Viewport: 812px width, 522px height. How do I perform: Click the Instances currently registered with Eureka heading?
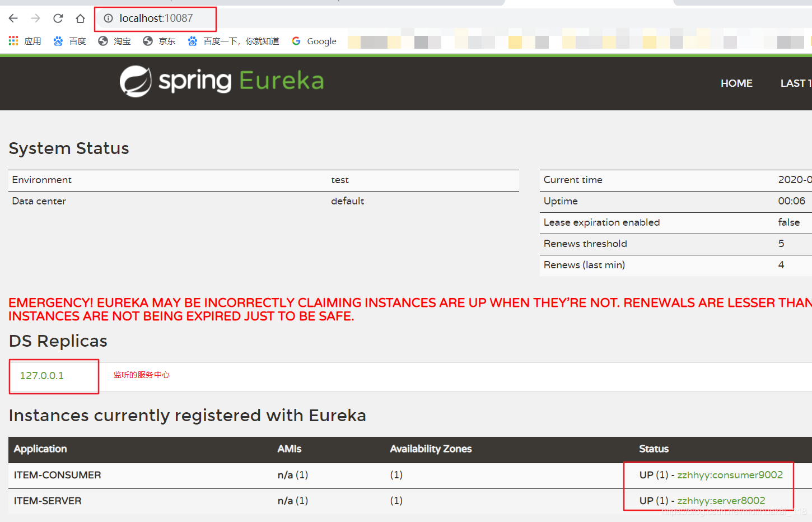coord(188,416)
